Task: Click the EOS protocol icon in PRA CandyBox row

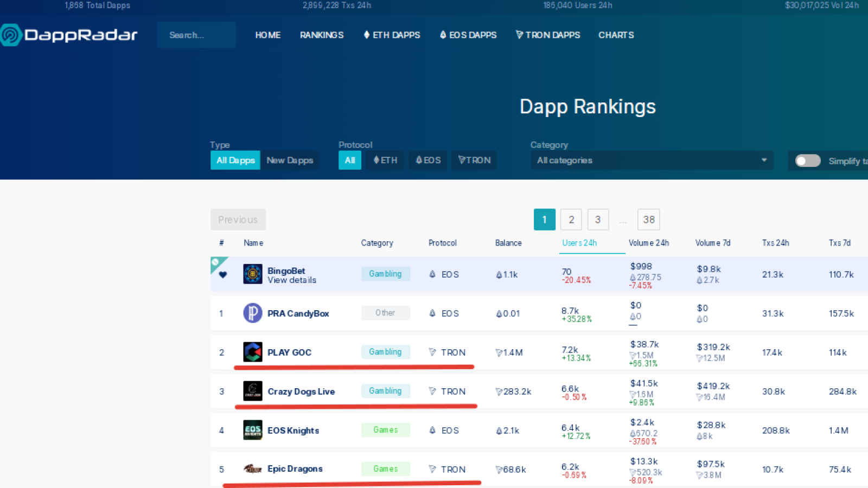Action: pos(432,313)
